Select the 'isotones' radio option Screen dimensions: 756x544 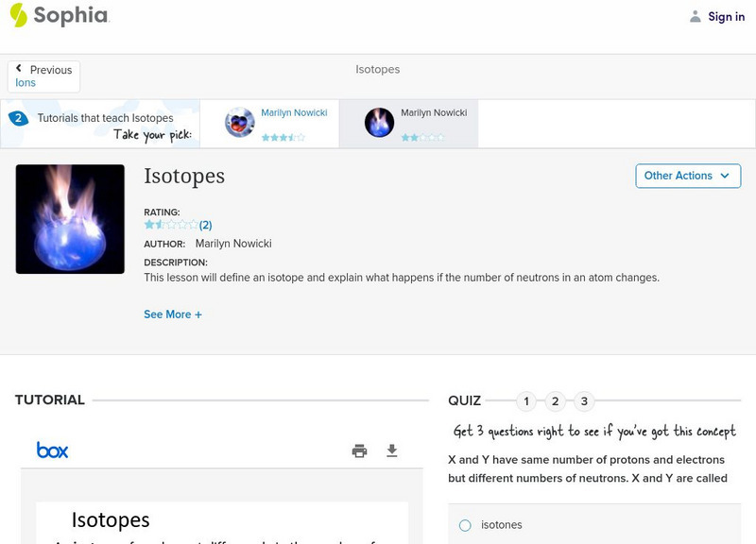[465, 525]
